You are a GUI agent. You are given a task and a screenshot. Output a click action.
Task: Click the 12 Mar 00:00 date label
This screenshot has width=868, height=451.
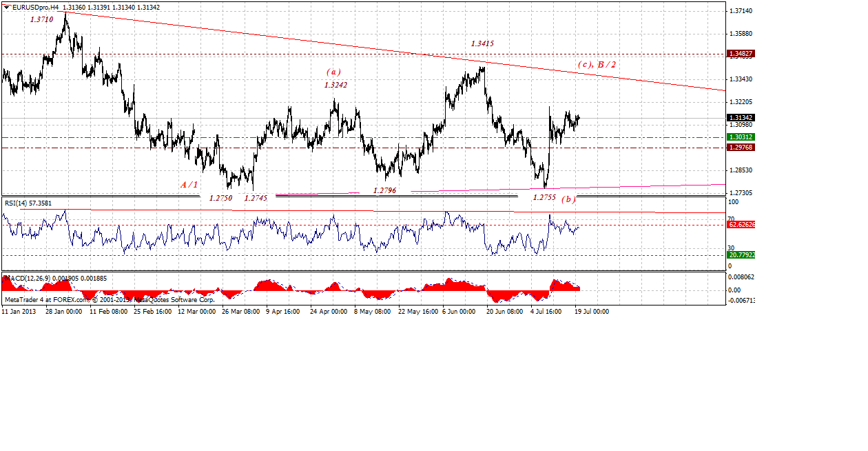click(196, 311)
